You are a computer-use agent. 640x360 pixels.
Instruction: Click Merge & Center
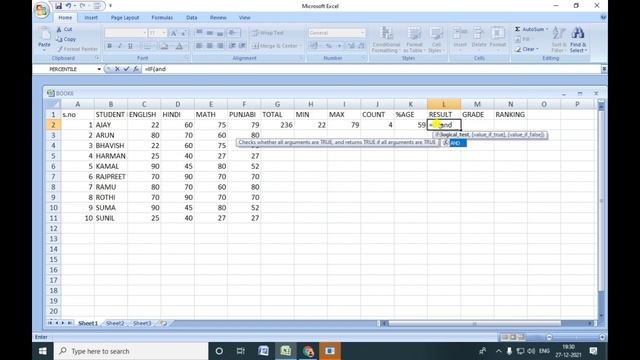point(276,46)
